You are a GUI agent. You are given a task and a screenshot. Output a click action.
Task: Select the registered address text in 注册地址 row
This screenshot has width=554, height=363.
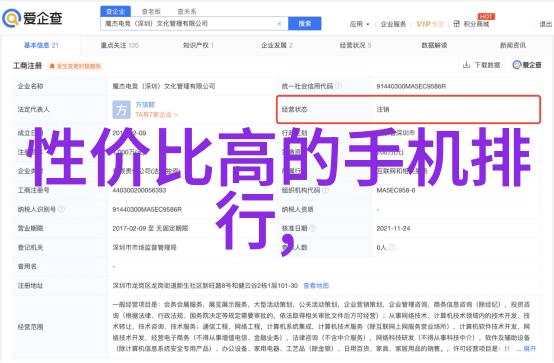tap(205, 286)
